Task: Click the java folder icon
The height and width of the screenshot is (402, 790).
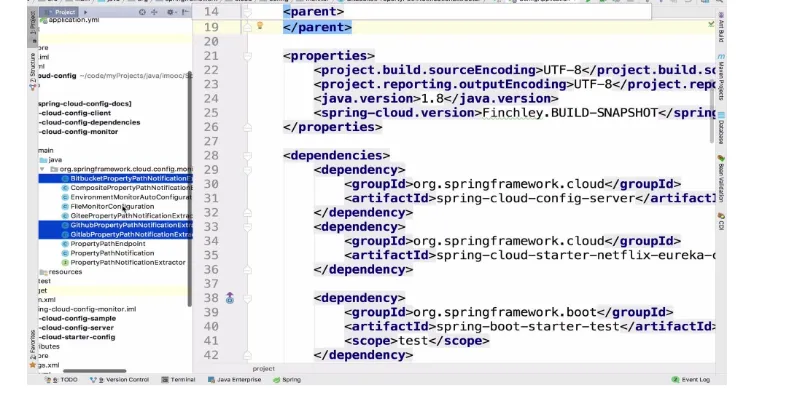Action: coord(43,160)
